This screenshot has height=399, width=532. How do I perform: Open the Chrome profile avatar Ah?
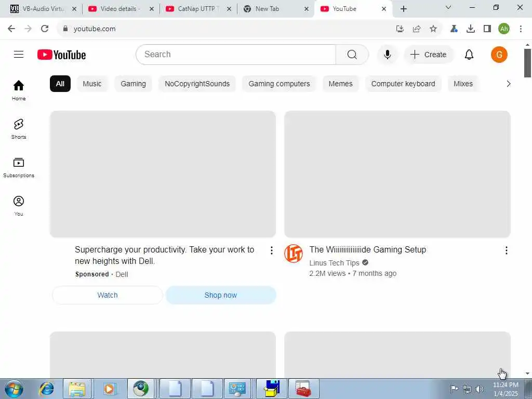coord(504,29)
